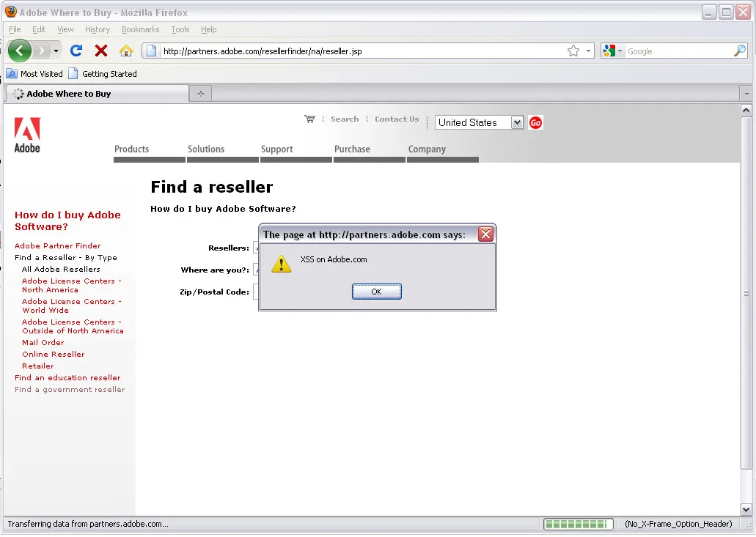Open the search engine selector dropdown
Viewport: 756px width, 537px height.
click(x=612, y=51)
